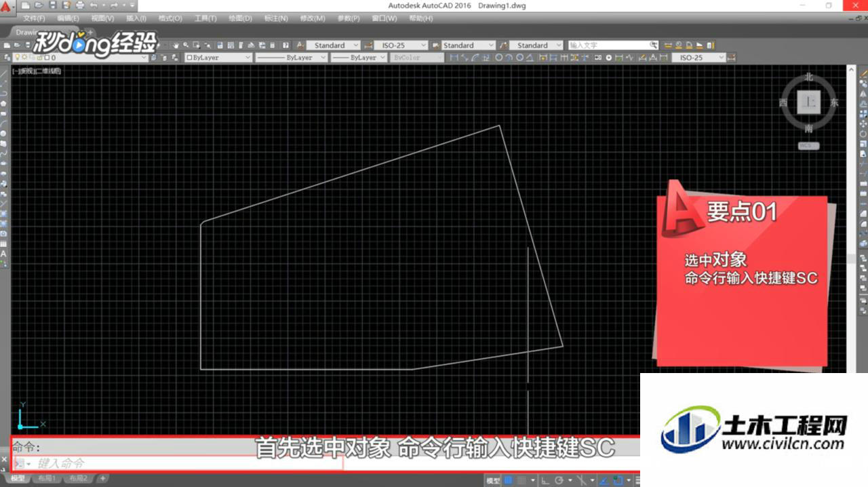This screenshot has width=868, height=487.
Task: Select the Radius dimension tool
Action: (x=499, y=58)
